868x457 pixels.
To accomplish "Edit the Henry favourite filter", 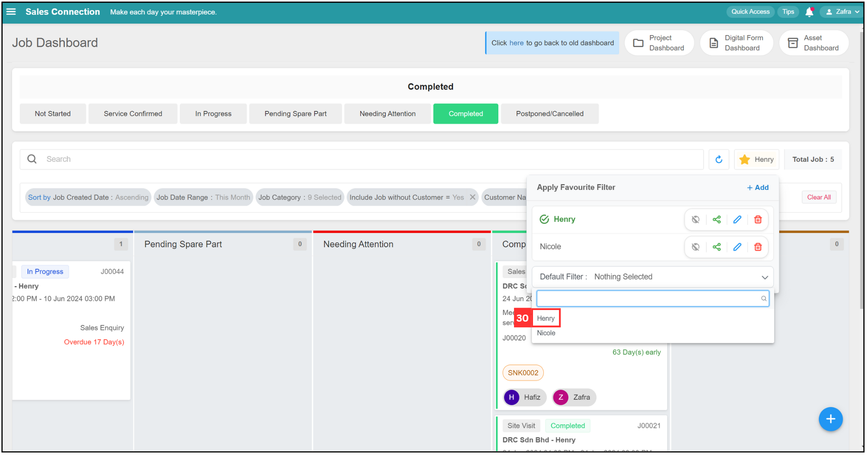I will (x=737, y=220).
